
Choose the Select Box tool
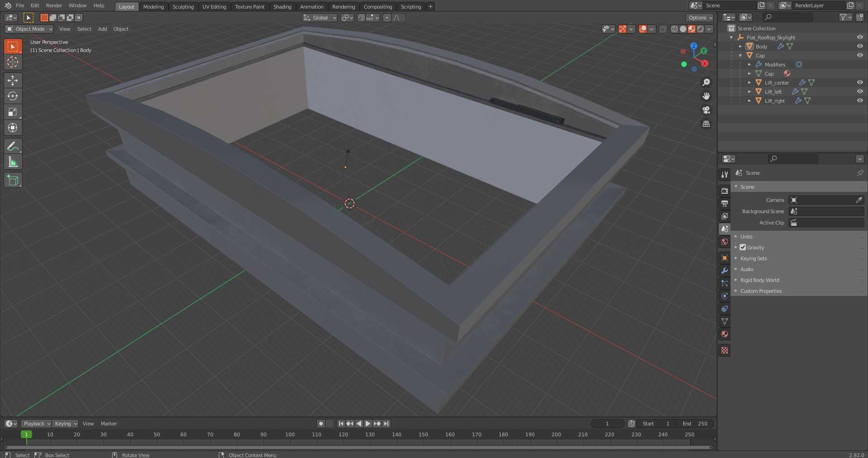coord(13,46)
